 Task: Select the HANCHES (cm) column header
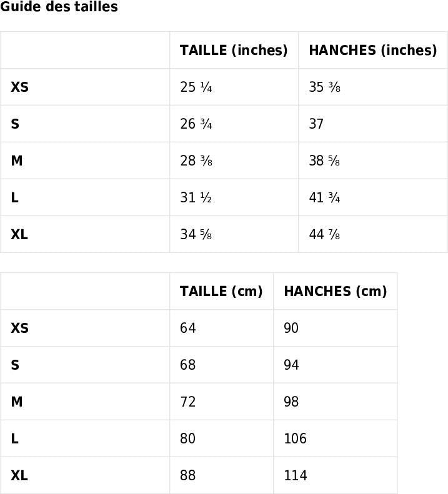(335, 291)
